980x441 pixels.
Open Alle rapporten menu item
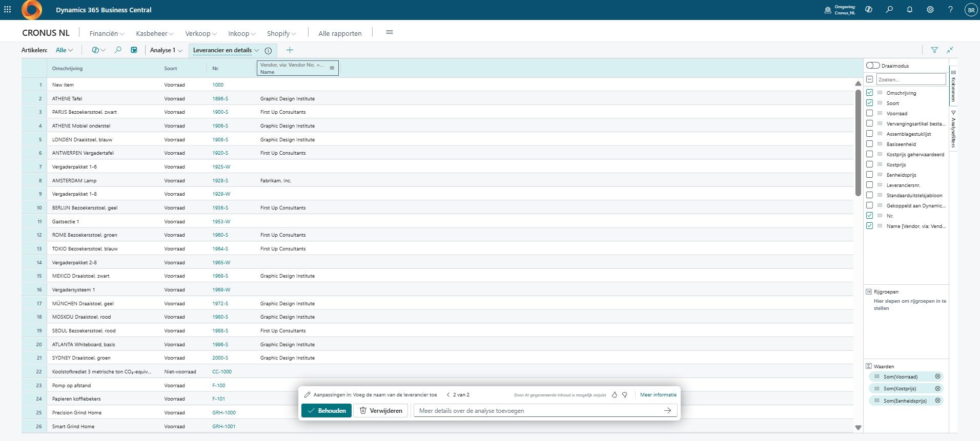pyautogui.click(x=340, y=34)
